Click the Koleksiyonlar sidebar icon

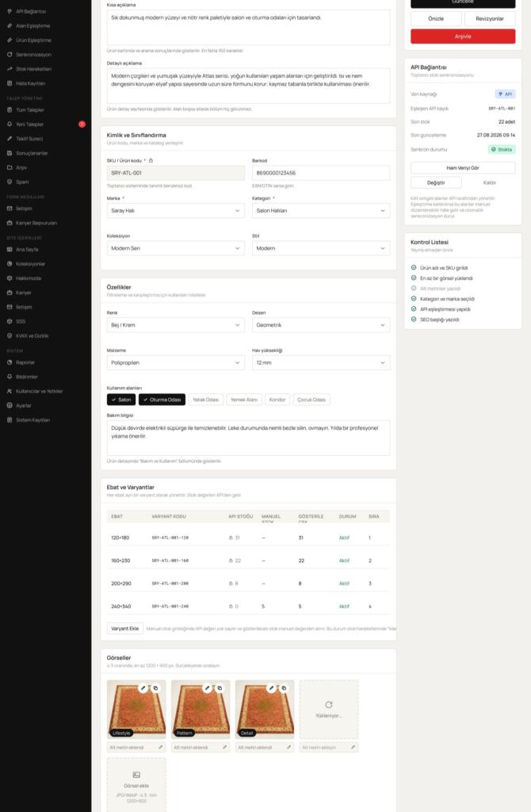pyautogui.click(x=10, y=263)
